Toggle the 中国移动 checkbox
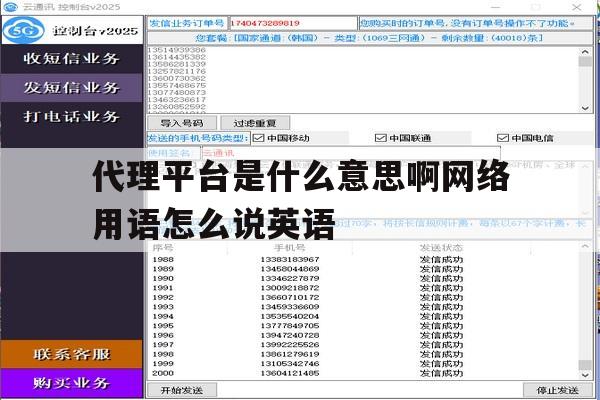 [x=259, y=138]
